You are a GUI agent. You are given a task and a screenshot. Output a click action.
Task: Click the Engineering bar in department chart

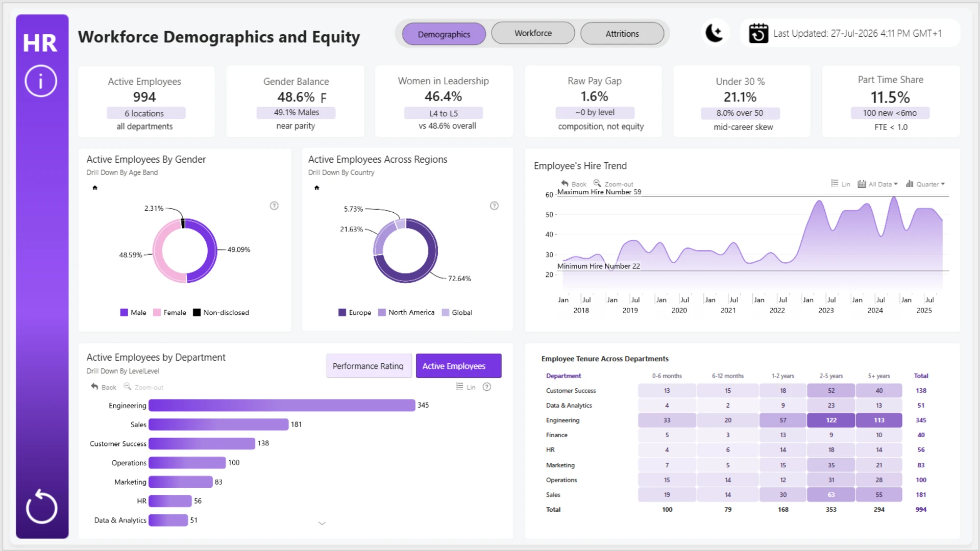click(x=282, y=405)
